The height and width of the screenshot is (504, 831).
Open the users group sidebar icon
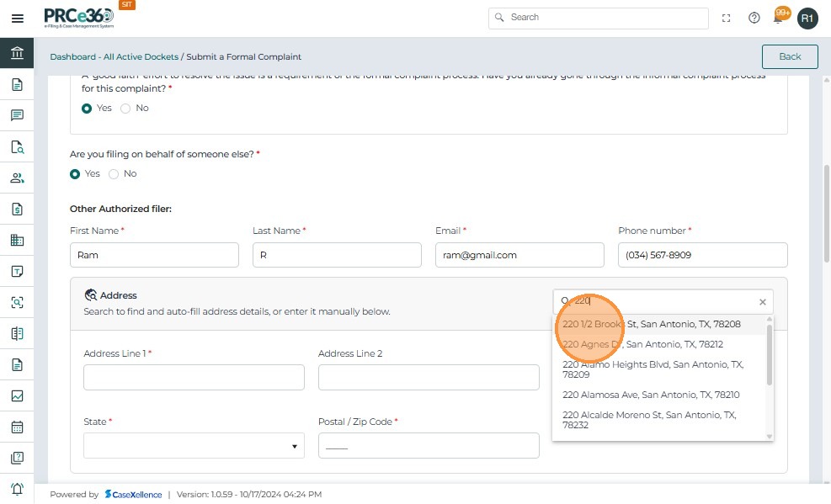coord(17,178)
